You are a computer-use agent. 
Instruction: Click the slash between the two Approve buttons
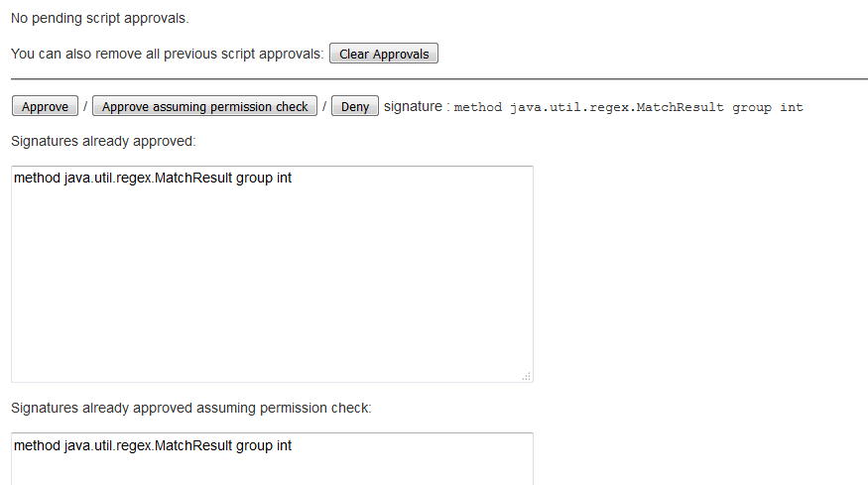[x=85, y=107]
